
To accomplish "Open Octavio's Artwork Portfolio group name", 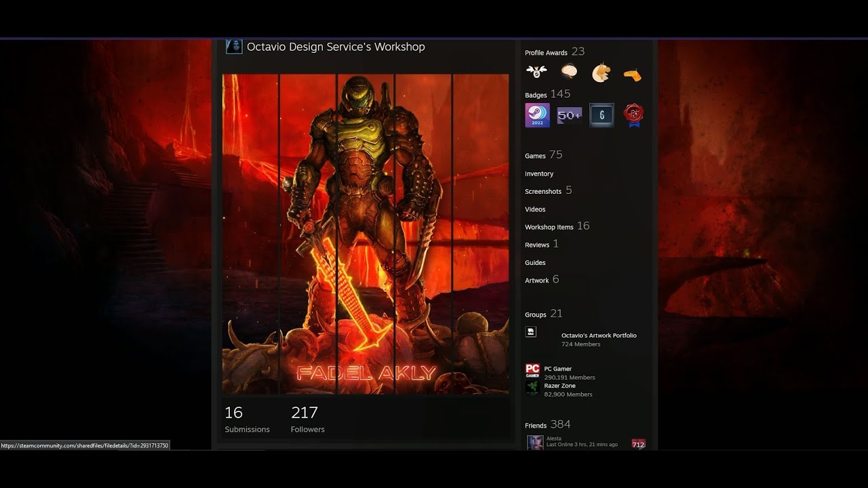I will click(x=599, y=335).
